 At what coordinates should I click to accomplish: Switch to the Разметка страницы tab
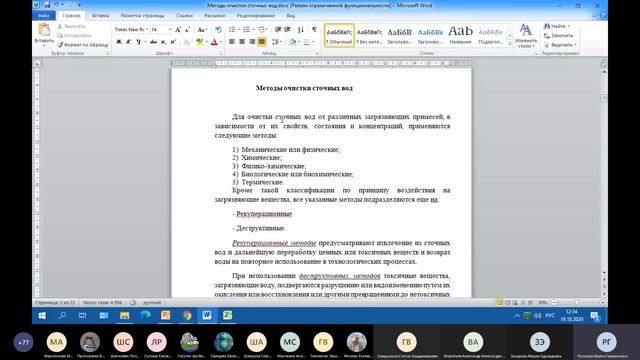click(142, 16)
